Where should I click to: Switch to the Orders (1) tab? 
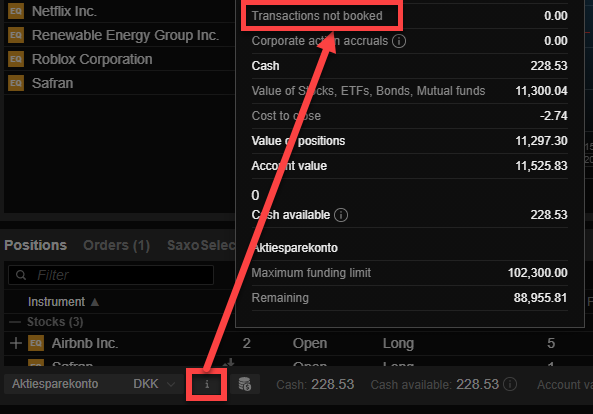coord(116,245)
